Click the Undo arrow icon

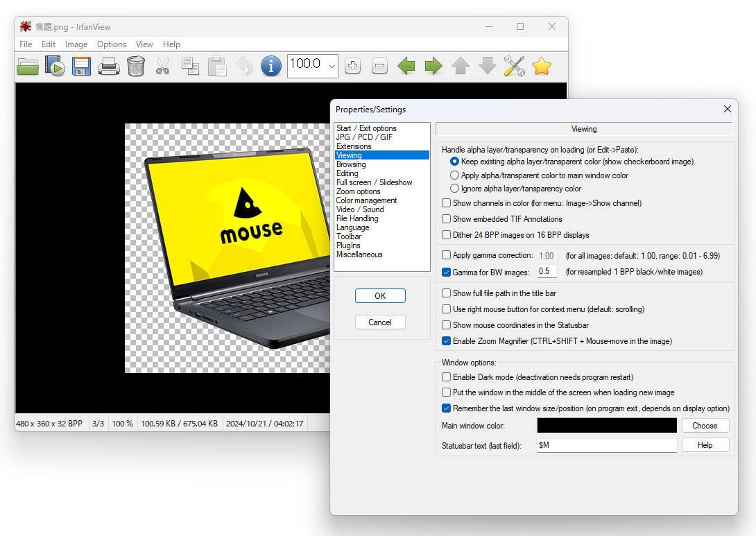[244, 66]
